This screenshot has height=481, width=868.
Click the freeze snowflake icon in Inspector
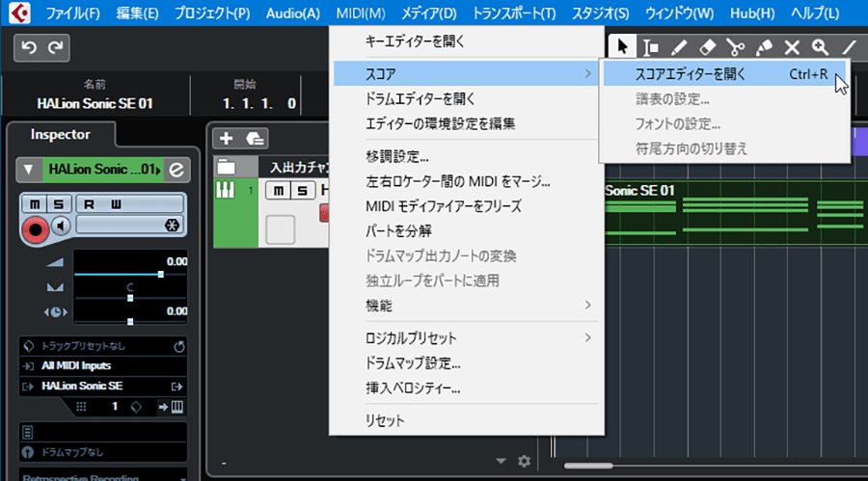[x=173, y=225]
